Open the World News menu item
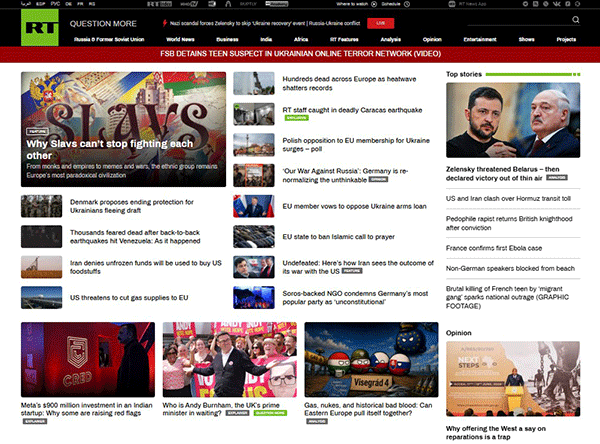Screen dimensions: 600x444 [x=180, y=39]
